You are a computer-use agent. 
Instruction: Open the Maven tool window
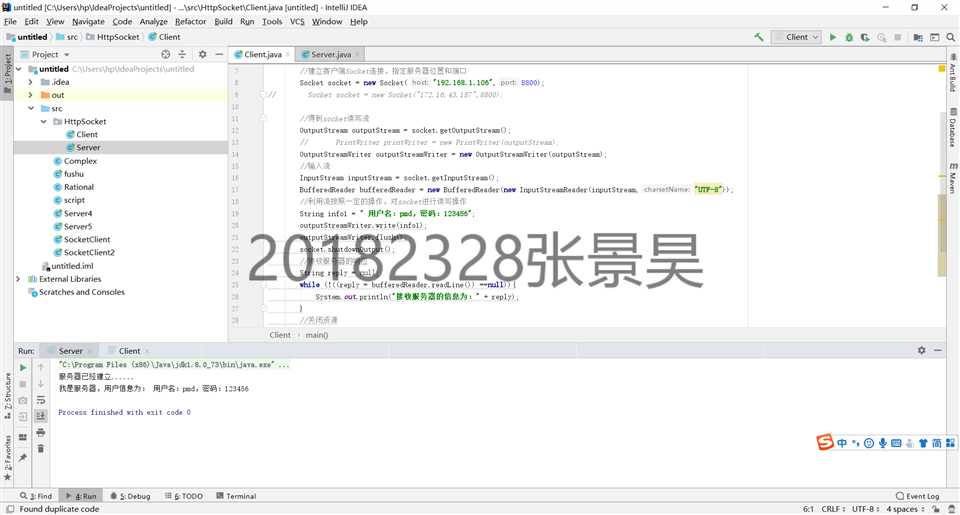(x=953, y=178)
